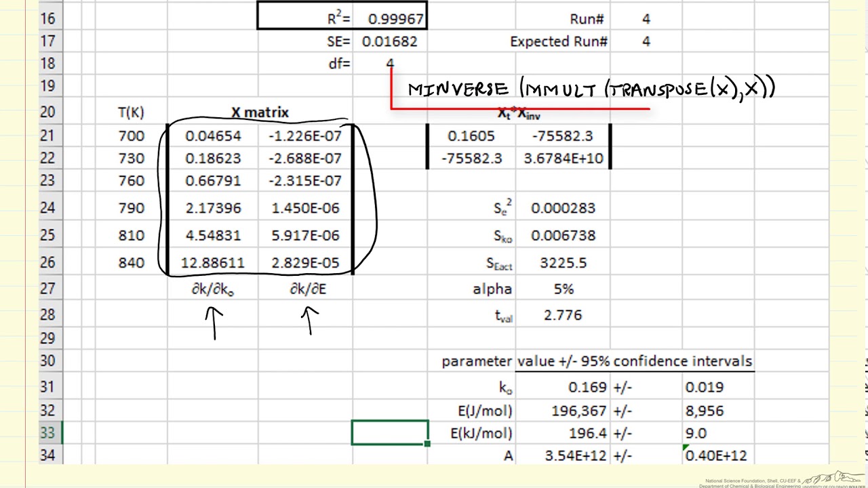Click the selected empty cell in row 33
Screen dimensions: 868x488
pyautogui.click(x=390, y=432)
